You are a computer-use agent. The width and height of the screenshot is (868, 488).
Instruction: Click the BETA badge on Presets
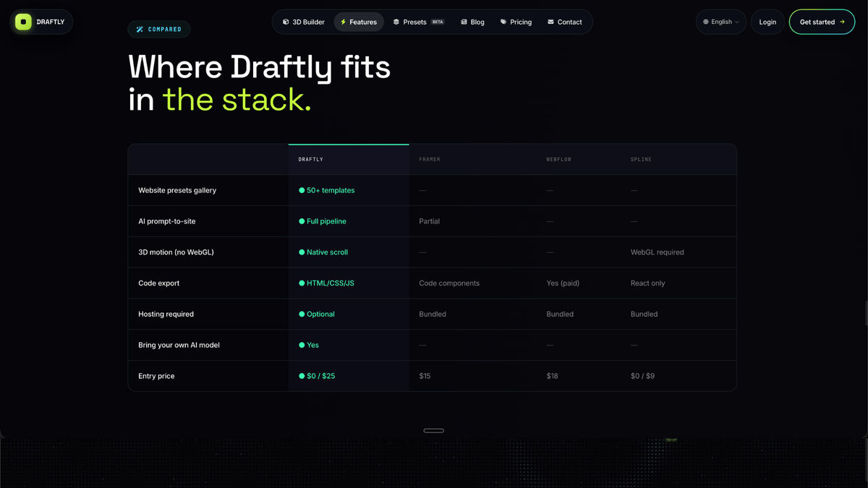pos(438,22)
